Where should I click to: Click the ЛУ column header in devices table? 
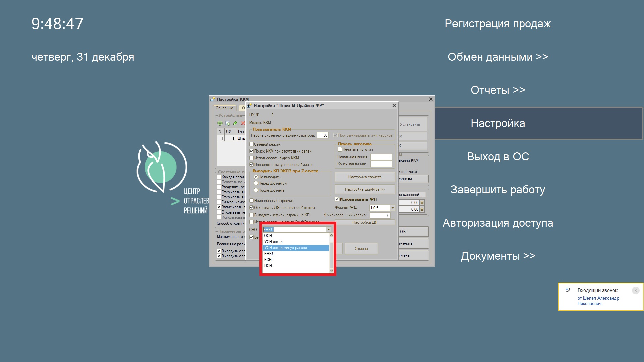(230, 131)
